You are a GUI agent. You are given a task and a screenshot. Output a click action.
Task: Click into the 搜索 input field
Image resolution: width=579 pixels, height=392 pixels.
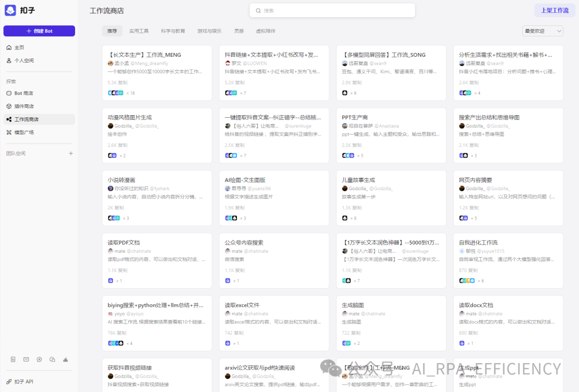332,11
